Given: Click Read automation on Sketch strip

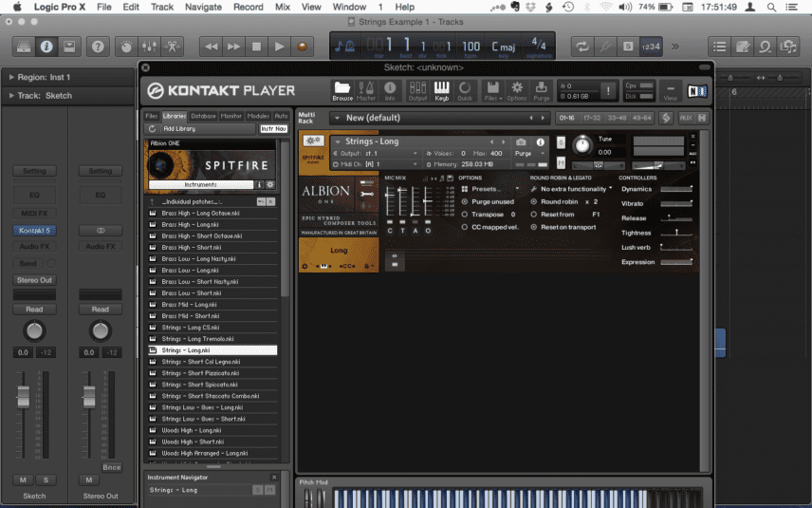Looking at the screenshot, I should (x=34, y=309).
